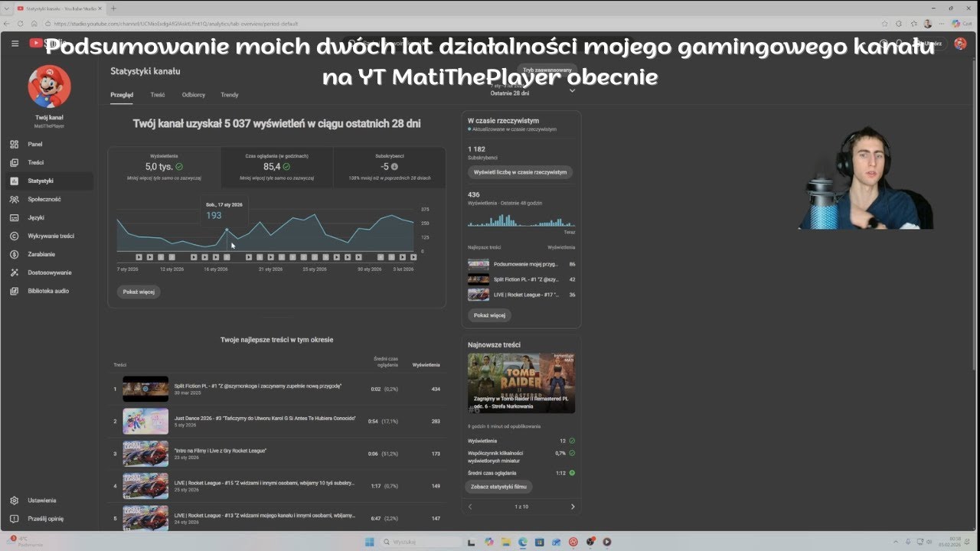
Task: Click Wyświetl liczbę w czasie rzeczywistym
Action: pyautogui.click(x=520, y=172)
